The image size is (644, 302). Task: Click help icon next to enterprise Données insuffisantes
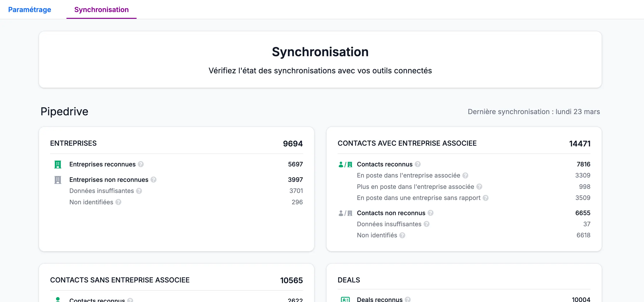[x=139, y=191]
